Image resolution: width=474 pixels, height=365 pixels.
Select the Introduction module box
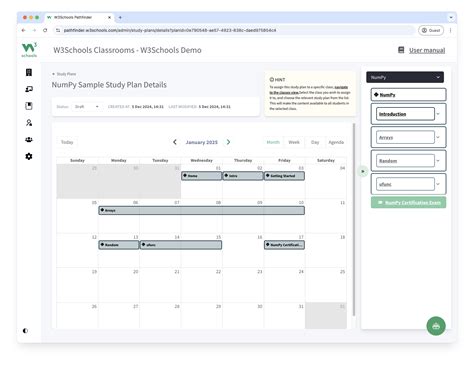coord(405,114)
